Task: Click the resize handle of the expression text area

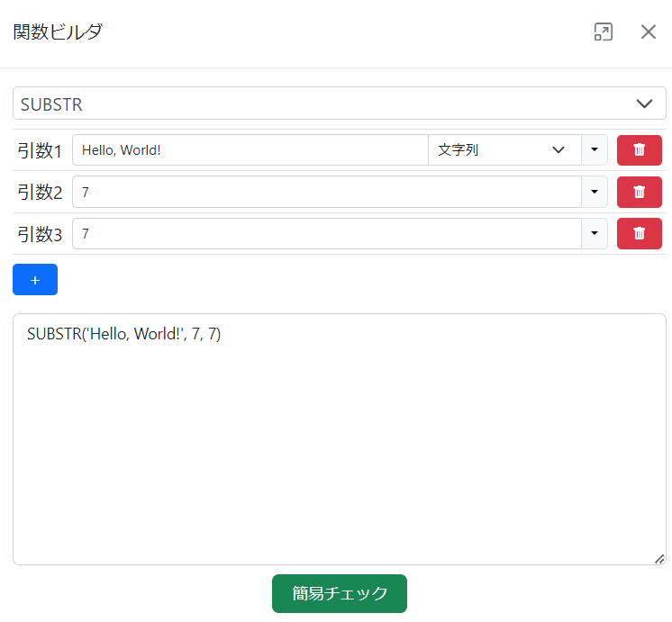Action: pos(659,559)
